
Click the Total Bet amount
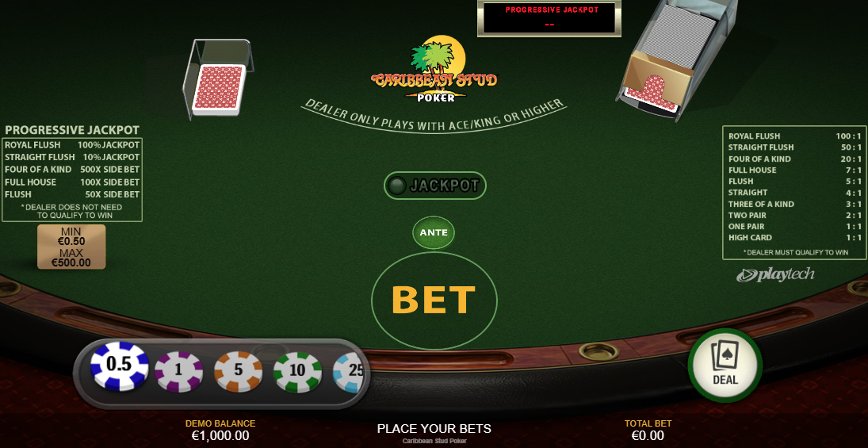click(x=648, y=436)
